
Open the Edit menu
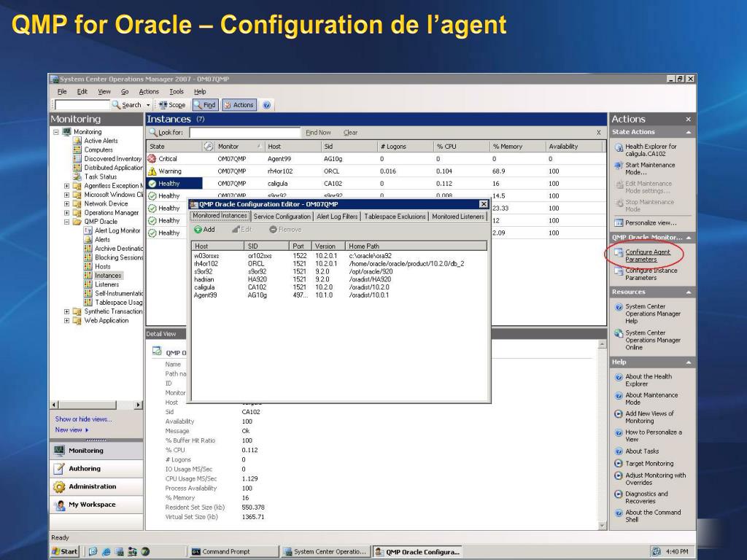(x=82, y=91)
